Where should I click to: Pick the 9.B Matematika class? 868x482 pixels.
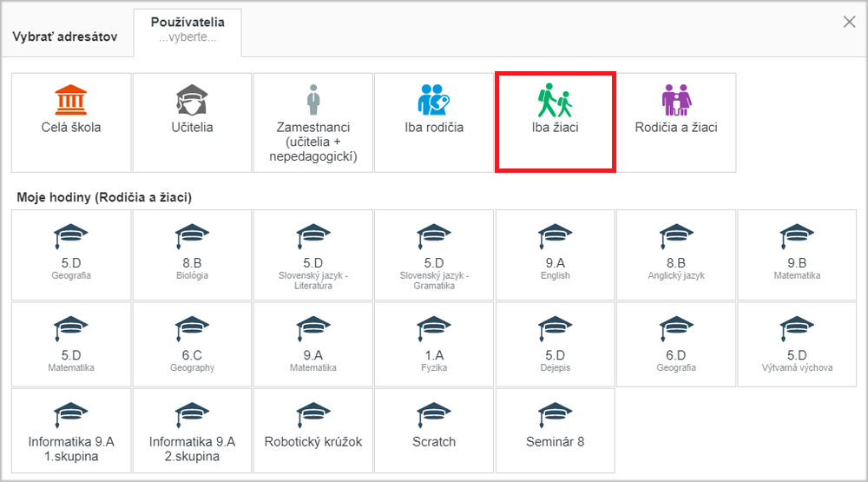(797, 254)
